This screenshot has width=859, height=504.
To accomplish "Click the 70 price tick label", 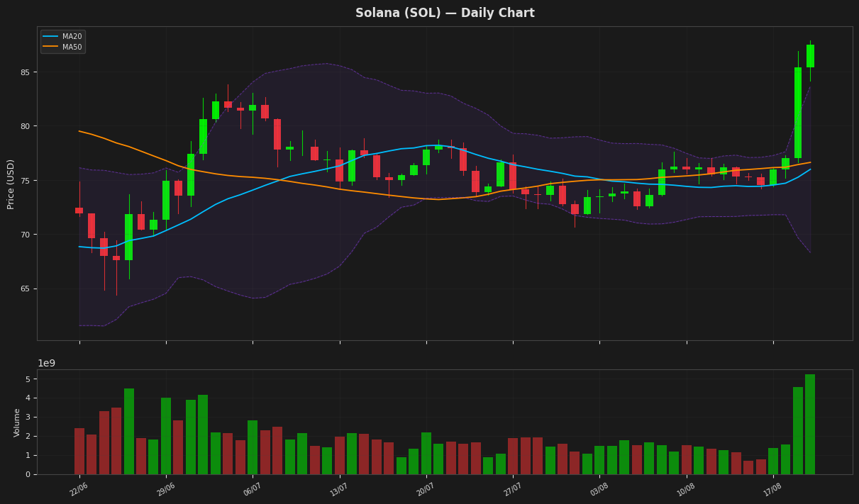I will pos(24,235).
